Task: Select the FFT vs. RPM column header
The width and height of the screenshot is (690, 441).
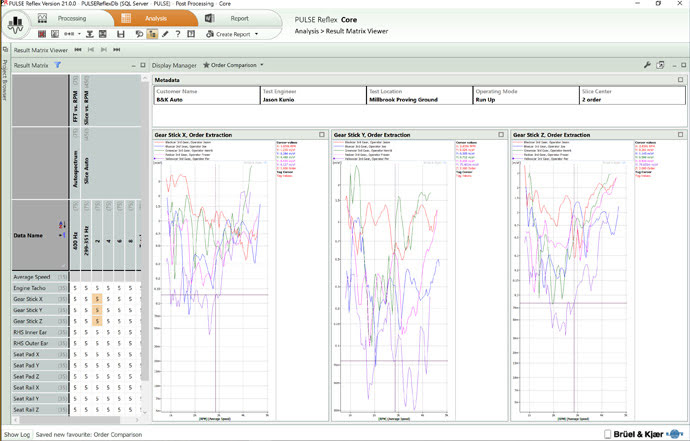Action: tap(75, 100)
